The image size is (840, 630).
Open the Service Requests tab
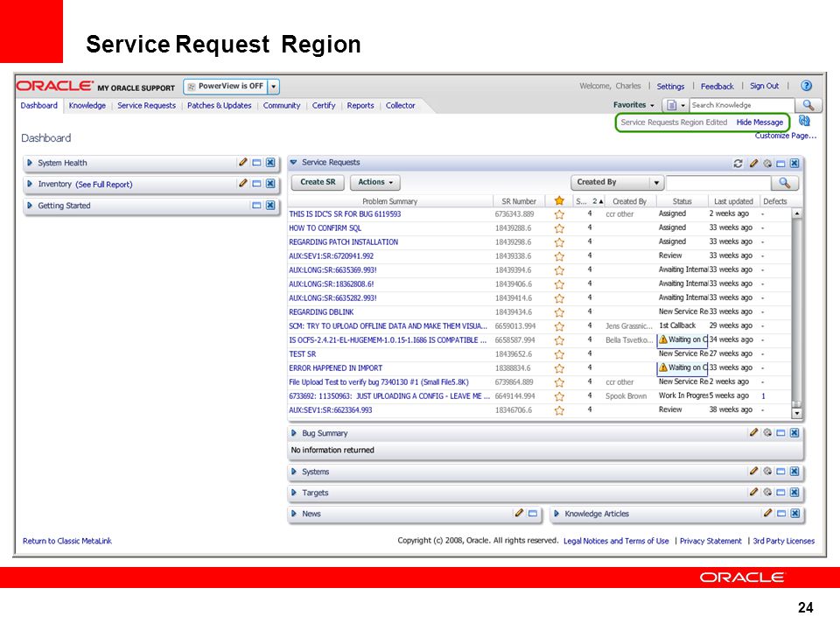click(x=147, y=106)
